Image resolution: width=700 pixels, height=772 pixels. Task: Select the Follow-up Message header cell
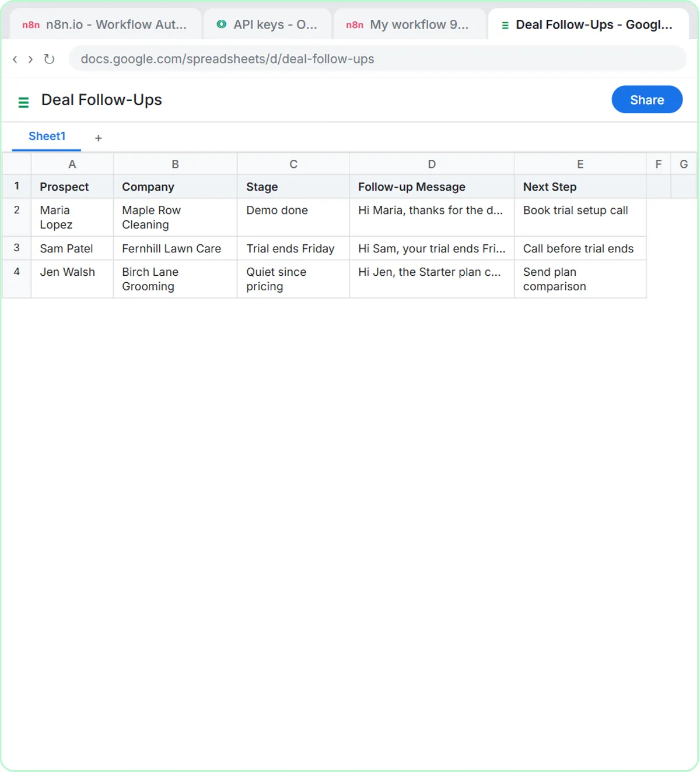(x=432, y=187)
